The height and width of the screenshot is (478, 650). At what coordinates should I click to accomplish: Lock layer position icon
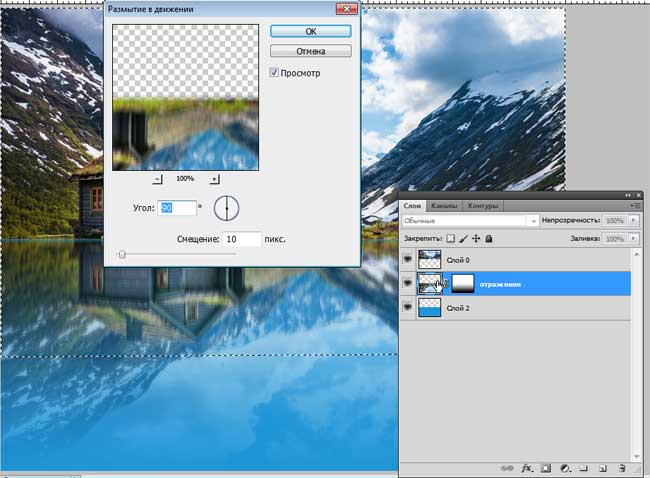pyautogui.click(x=476, y=238)
